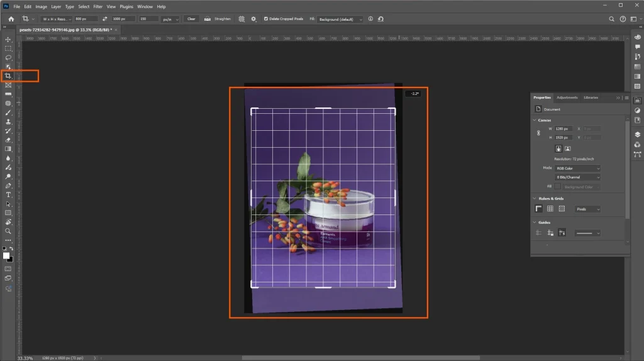Open the Filter menu

coord(97,6)
